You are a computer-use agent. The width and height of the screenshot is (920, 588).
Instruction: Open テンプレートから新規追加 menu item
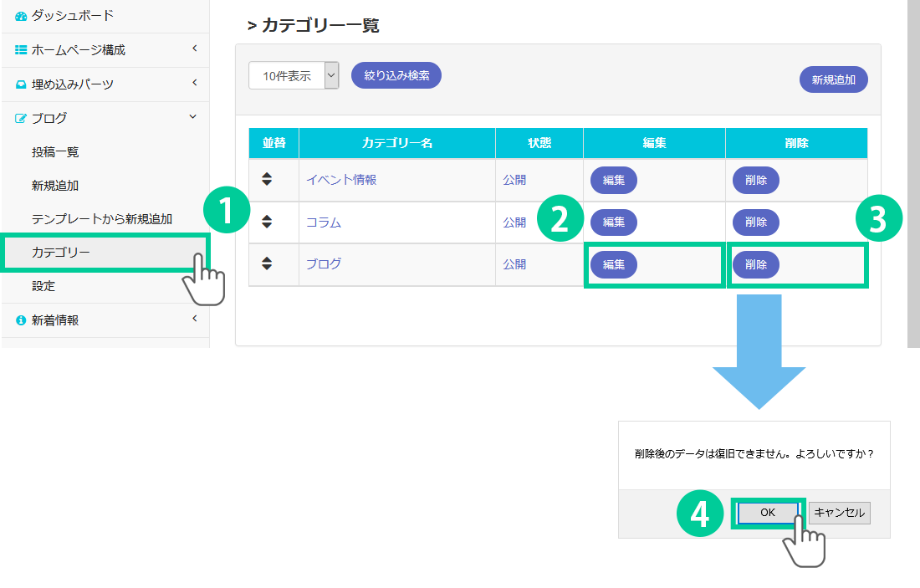coord(101,219)
